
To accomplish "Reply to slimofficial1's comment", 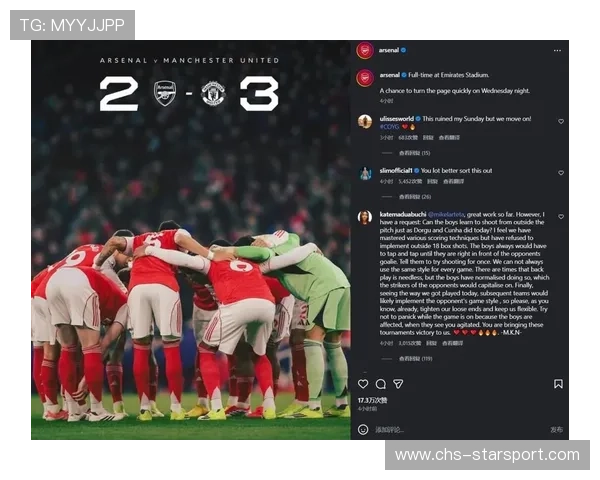I will tap(432, 181).
